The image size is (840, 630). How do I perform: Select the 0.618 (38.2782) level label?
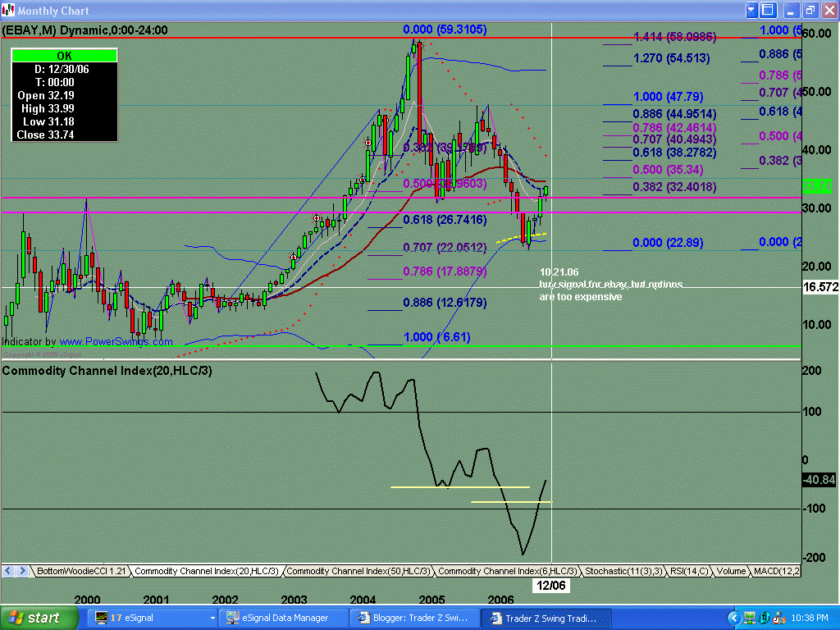674,153
